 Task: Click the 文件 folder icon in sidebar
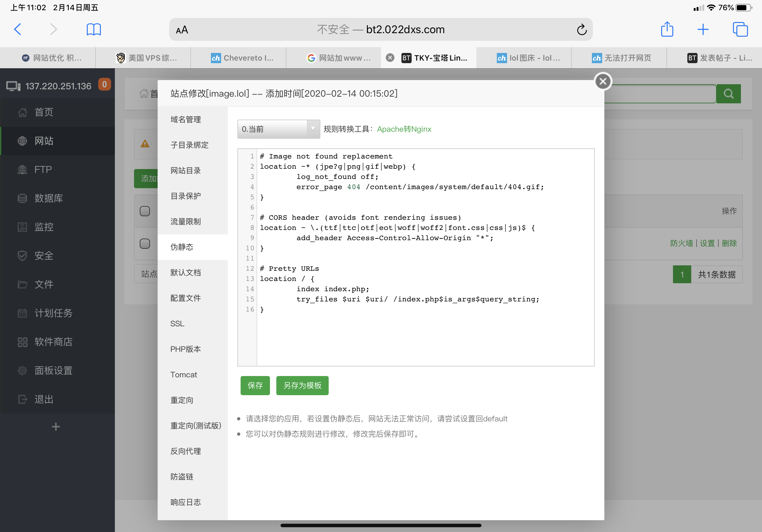click(x=22, y=284)
